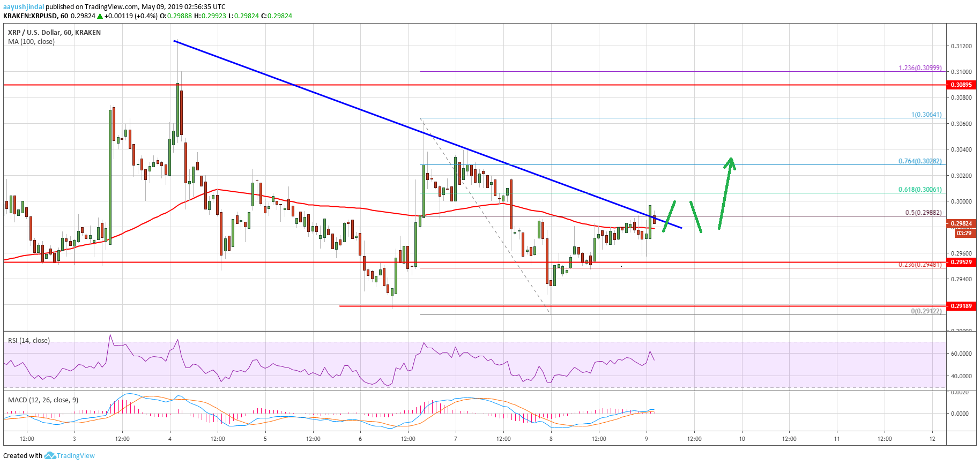The image size is (980, 465).
Task: Click the aayushjindal author name
Action: coord(24,7)
